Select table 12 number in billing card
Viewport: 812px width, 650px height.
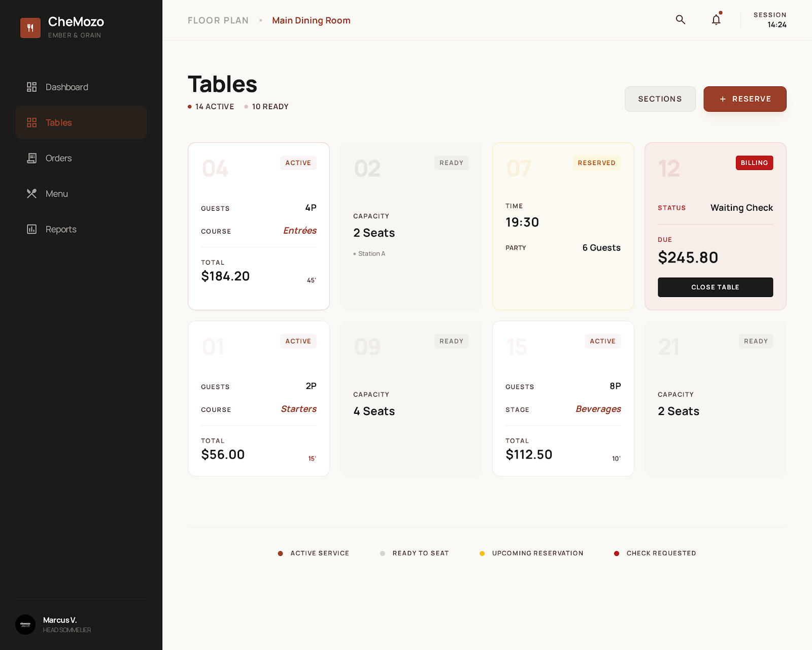(669, 169)
